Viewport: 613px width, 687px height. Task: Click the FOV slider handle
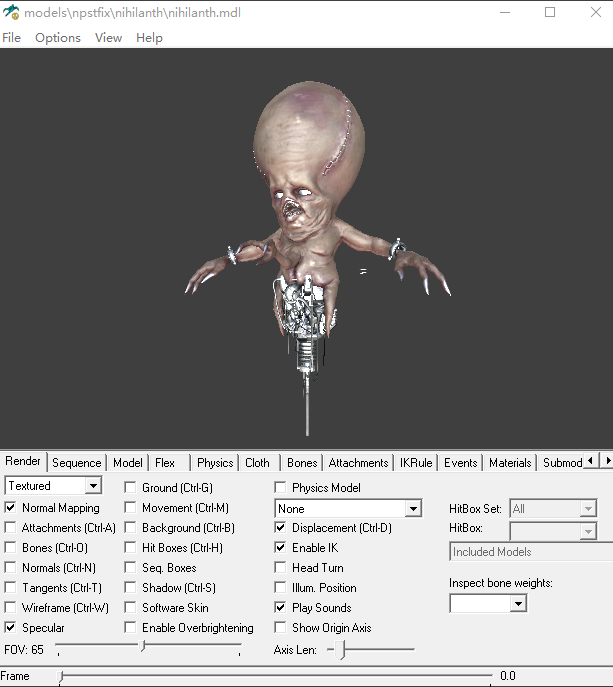pyautogui.click(x=142, y=646)
